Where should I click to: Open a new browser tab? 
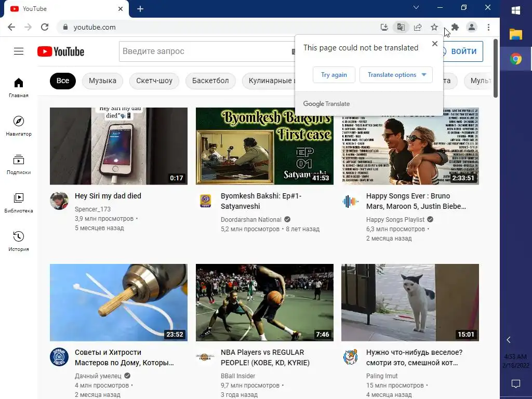click(140, 9)
